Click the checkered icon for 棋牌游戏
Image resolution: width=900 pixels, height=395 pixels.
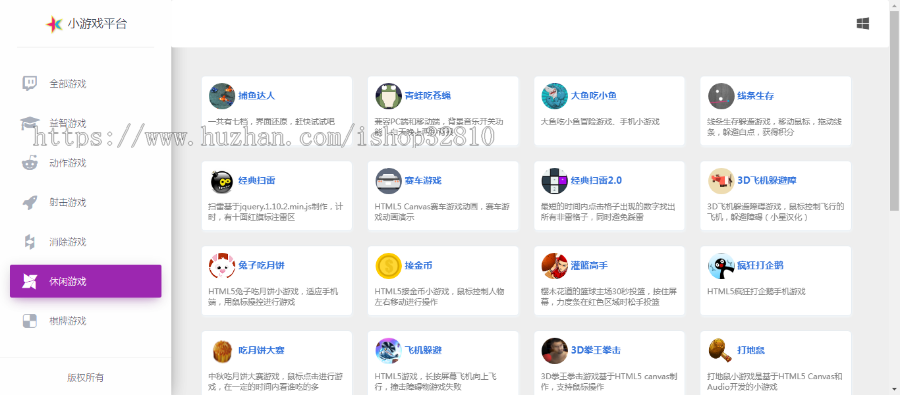(29, 321)
